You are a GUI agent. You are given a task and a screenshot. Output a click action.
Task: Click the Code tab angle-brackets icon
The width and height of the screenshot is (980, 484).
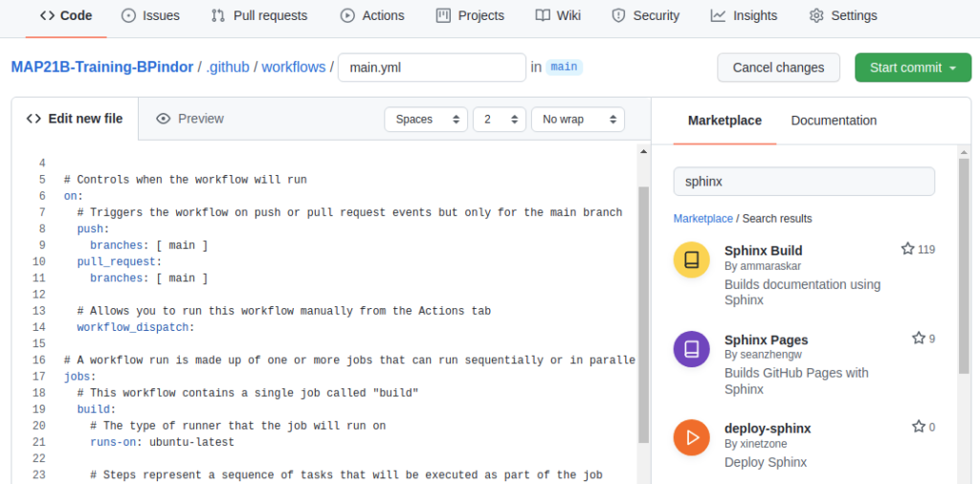47,15
